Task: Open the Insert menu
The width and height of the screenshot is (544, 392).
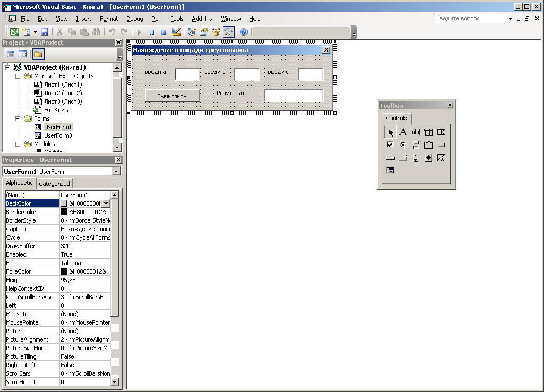Action: (x=83, y=19)
